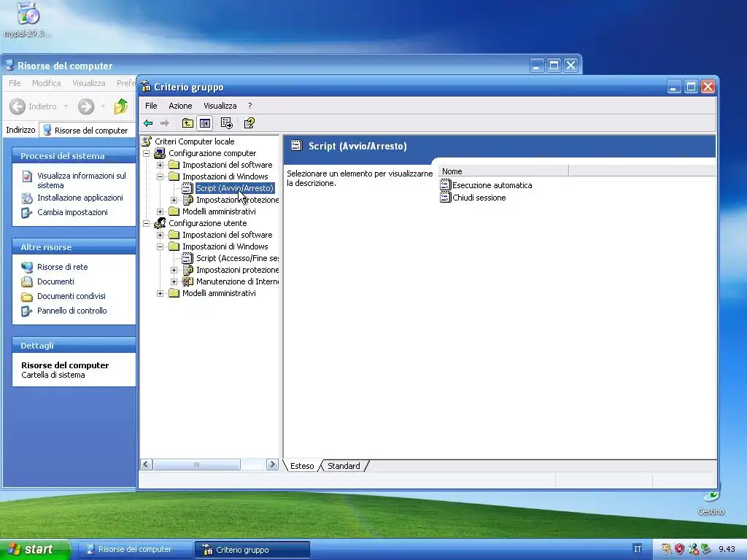Select Configurazione utente node
The image size is (747, 560).
tap(207, 223)
